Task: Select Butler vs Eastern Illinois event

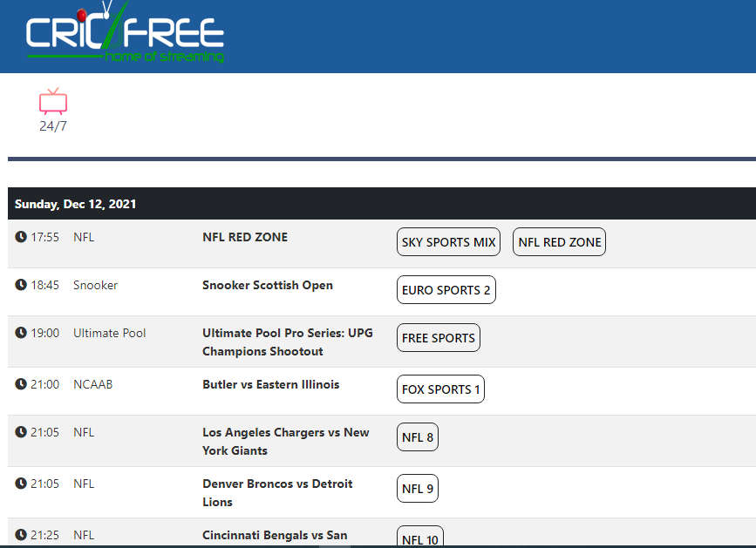Action: pyautogui.click(x=271, y=384)
